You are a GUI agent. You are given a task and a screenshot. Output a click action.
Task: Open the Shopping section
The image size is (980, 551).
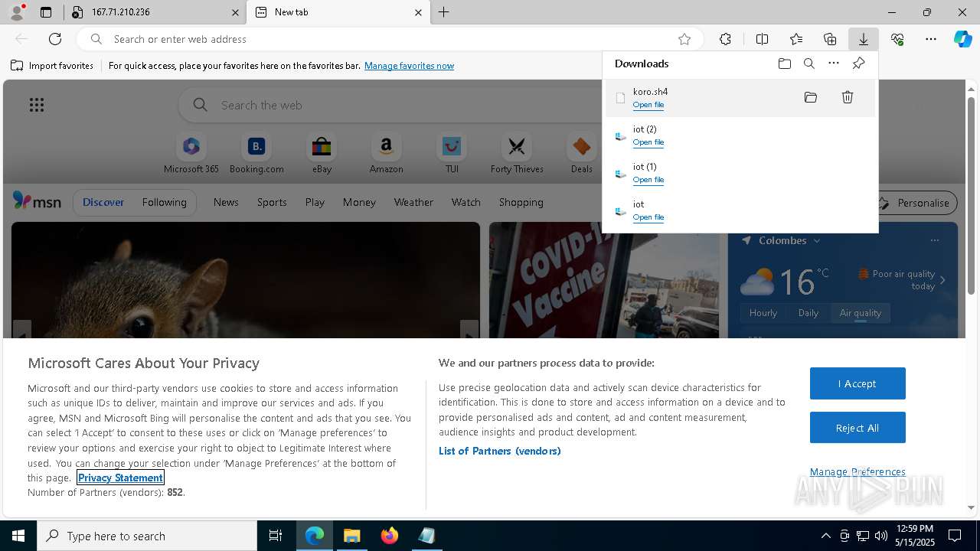(x=521, y=202)
